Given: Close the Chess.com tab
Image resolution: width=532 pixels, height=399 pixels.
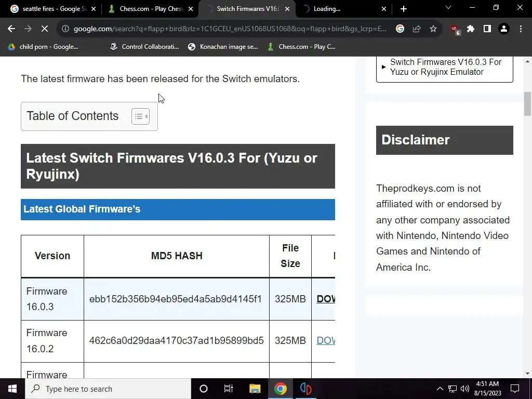Looking at the screenshot, I should (191, 9).
